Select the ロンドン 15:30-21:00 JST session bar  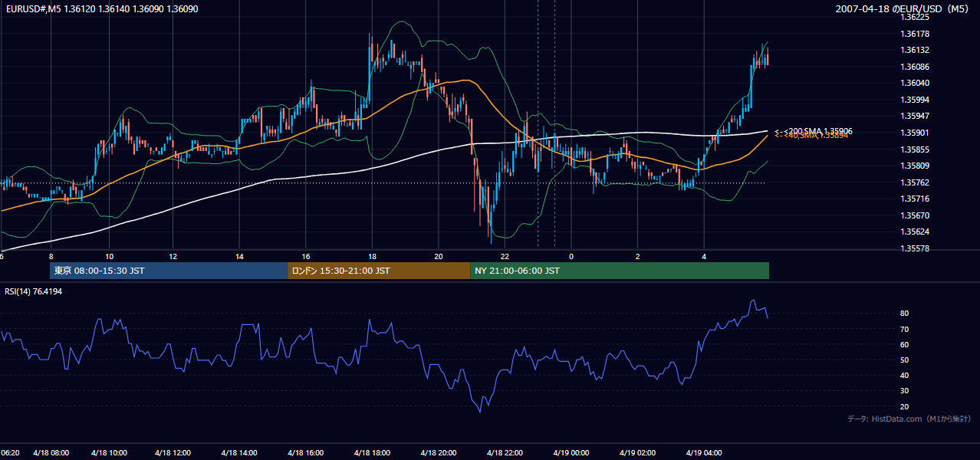(379, 271)
